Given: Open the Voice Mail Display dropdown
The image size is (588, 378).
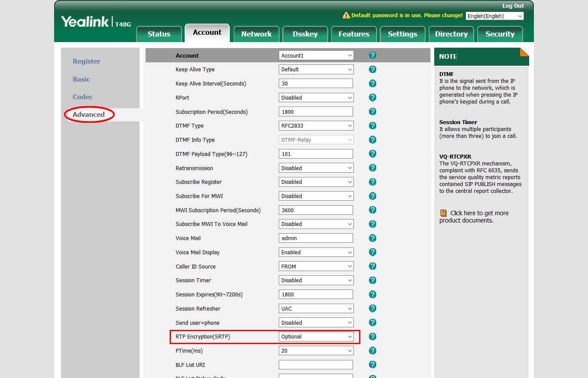Looking at the screenshot, I should click(x=316, y=252).
